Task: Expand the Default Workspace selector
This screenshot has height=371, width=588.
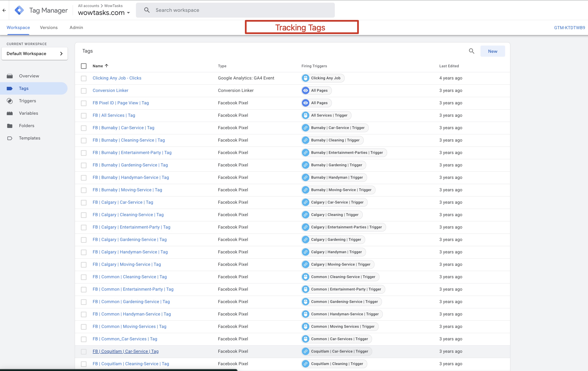Action: (x=34, y=53)
